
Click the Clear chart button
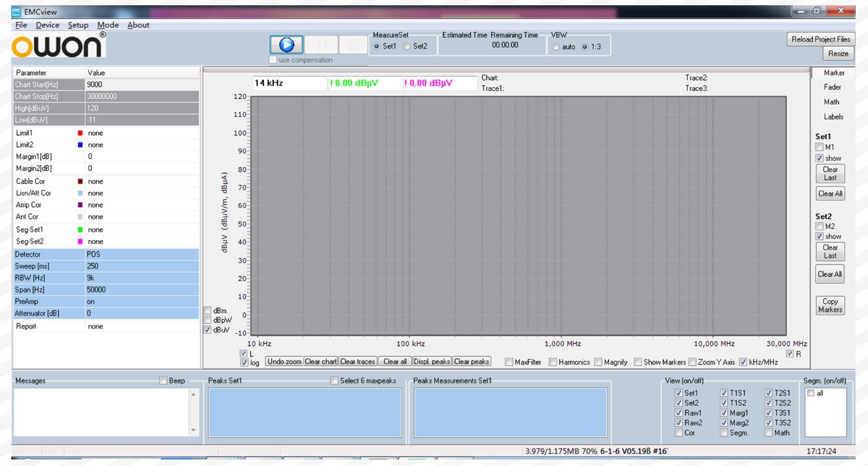320,362
